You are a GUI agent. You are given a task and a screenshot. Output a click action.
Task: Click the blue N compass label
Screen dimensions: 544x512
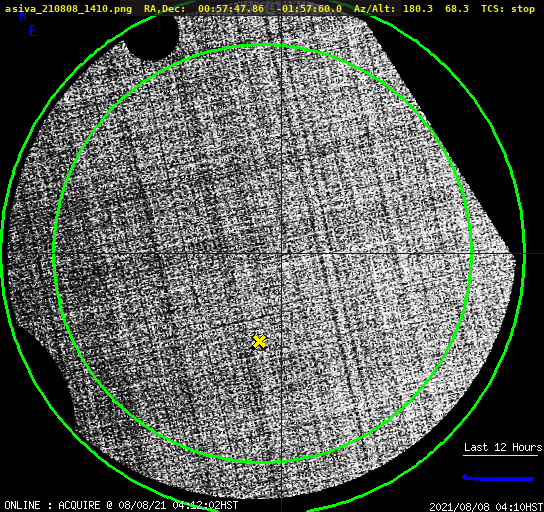click(23, 16)
